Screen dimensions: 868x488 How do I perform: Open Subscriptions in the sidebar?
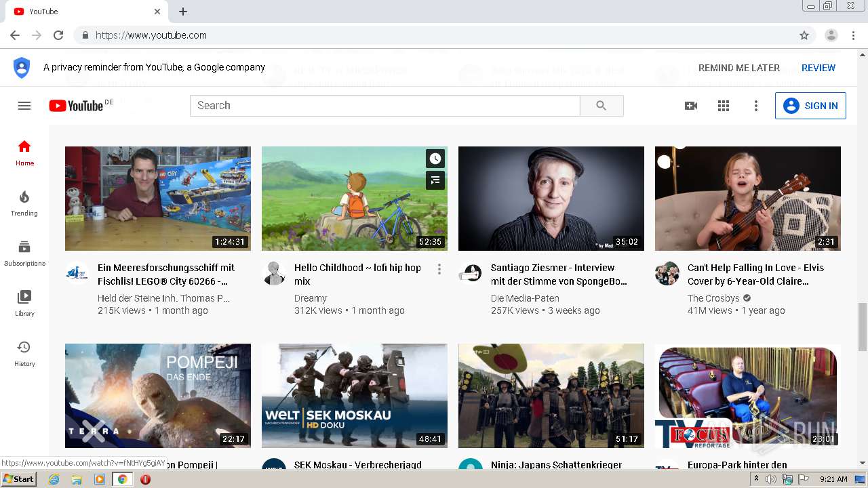(x=24, y=253)
